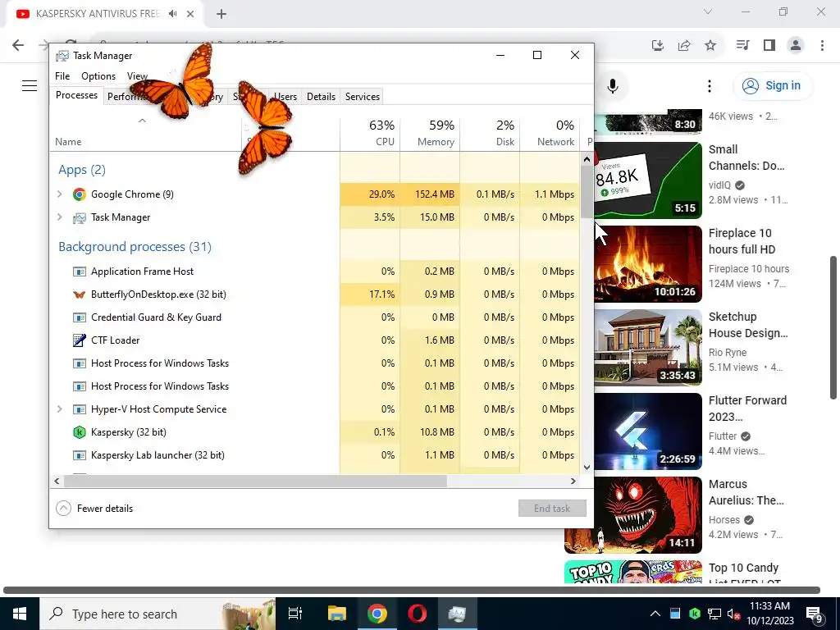Go back with browser back arrow
840x630 pixels.
coord(18,46)
